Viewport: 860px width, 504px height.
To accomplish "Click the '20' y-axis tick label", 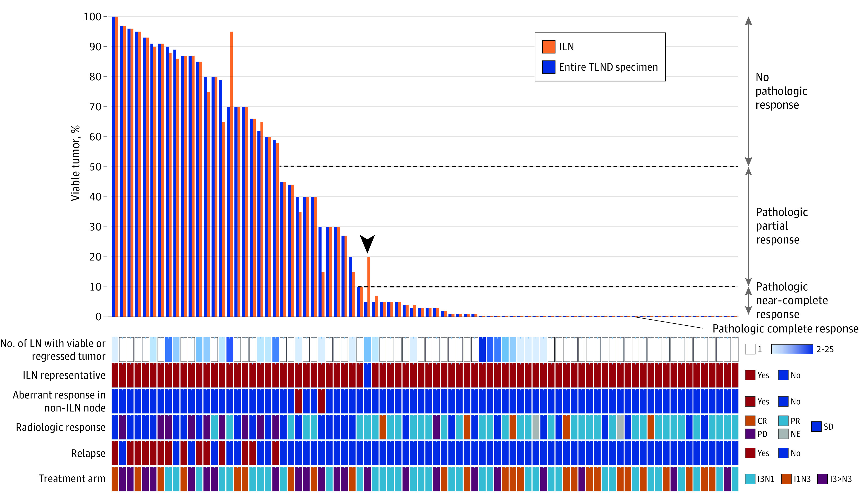I will click(95, 257).
